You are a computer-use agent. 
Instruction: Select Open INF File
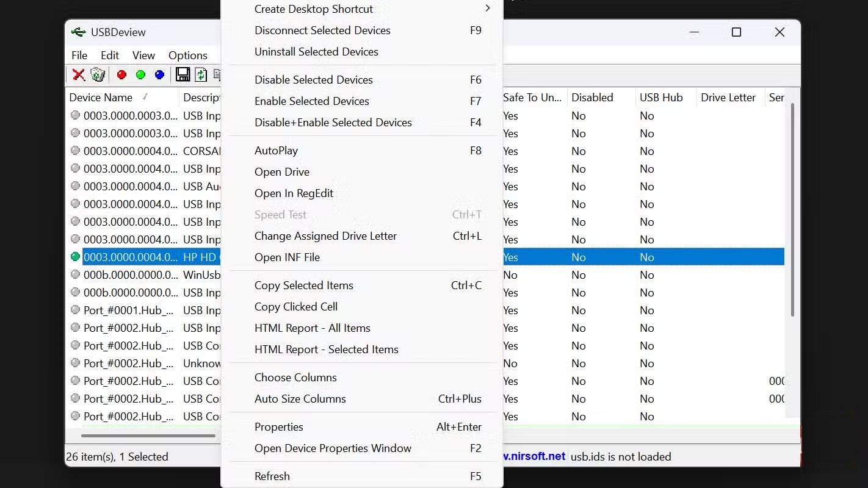[362, 257]
